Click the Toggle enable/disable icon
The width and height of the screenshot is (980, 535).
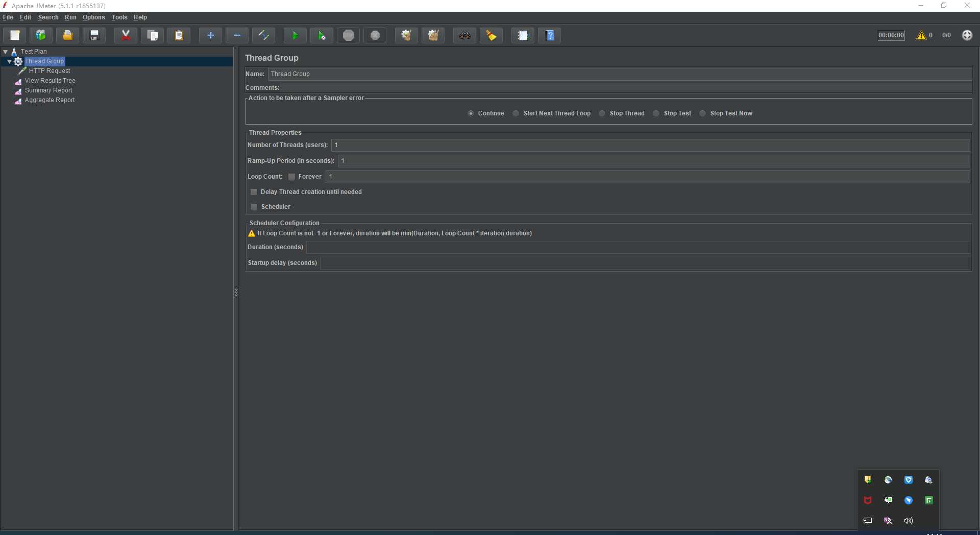[x=263, y=35]
